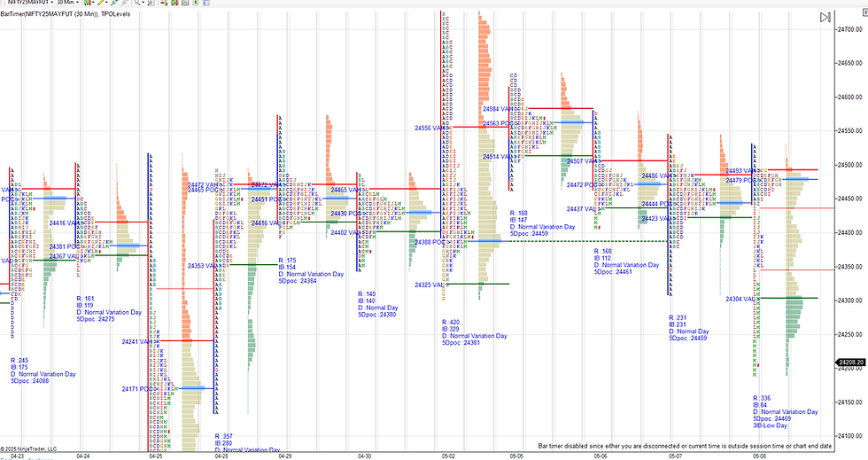The image size is (868, 460).
Task: Click the 24584 VAH level label
Action: click(x=498, y=109)
